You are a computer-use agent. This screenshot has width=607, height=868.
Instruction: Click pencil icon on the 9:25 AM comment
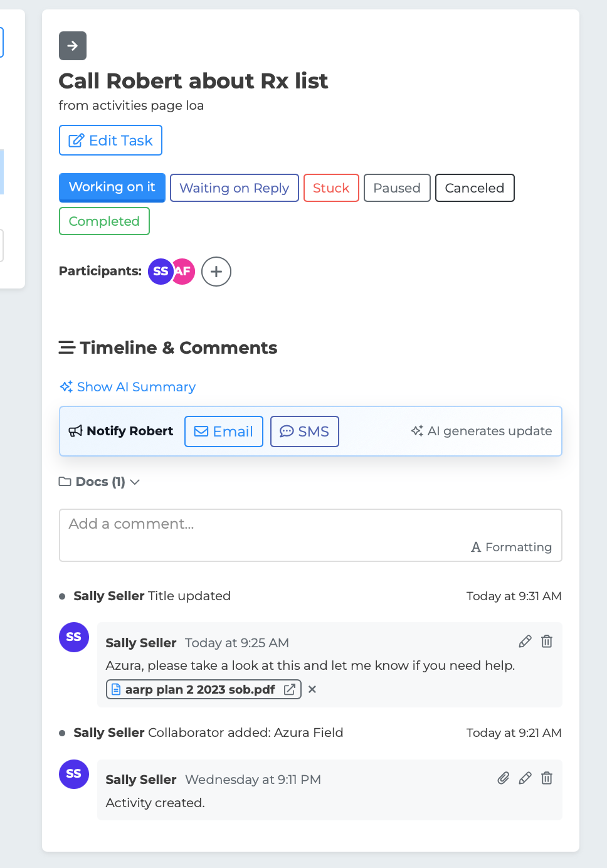[x=525, y=641]
